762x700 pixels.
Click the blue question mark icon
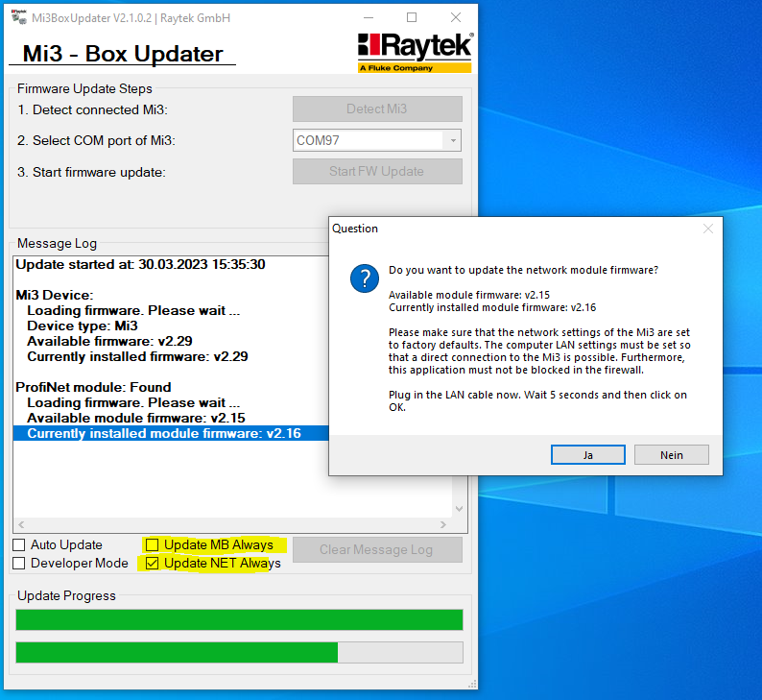click(x=365, y=278)
